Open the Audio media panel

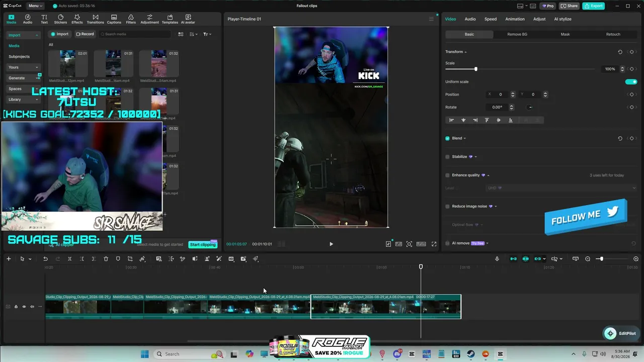click(28, 19)
